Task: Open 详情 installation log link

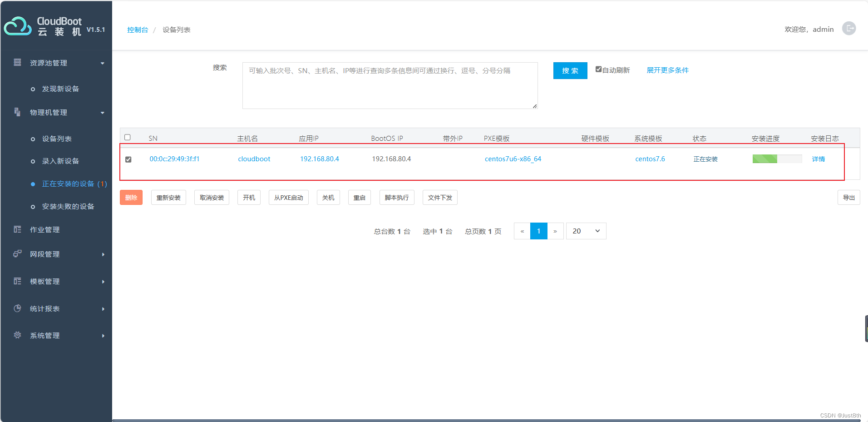Action: (x=818, y=159)
